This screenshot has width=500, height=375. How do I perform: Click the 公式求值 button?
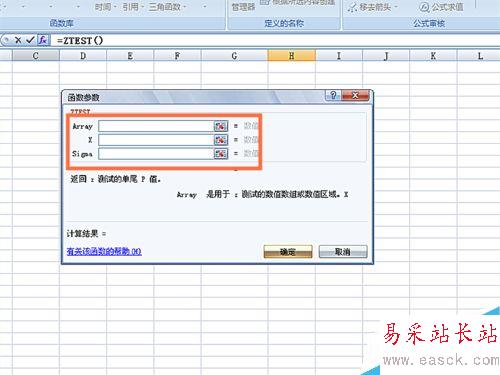(x=441, y=7)
